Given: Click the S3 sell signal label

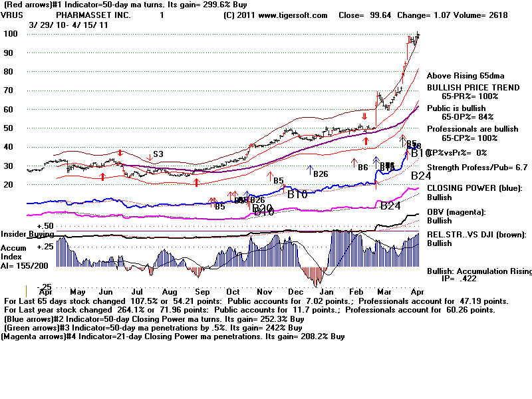Looking at the screenshot, I should pos(158,154).
